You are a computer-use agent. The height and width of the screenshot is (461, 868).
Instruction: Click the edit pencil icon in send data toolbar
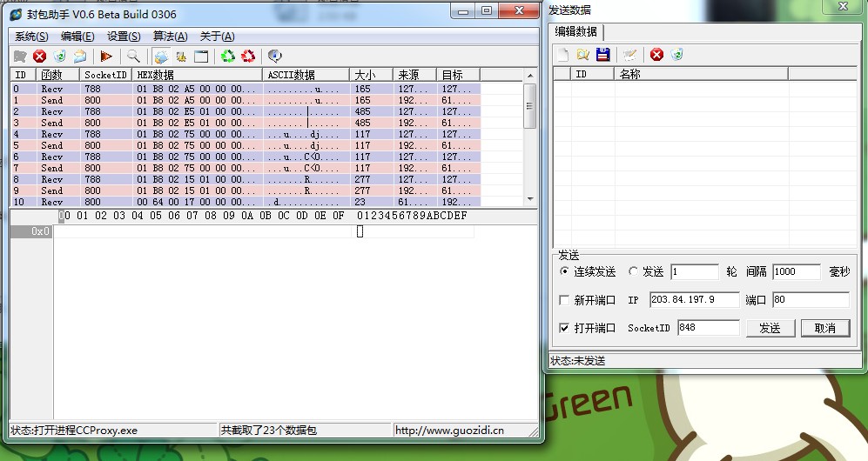[629, 54]
